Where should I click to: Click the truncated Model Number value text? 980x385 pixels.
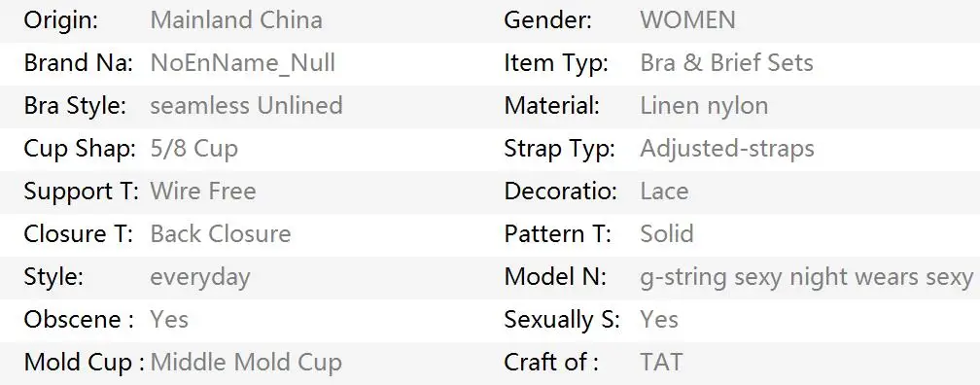tap(806, 277)
